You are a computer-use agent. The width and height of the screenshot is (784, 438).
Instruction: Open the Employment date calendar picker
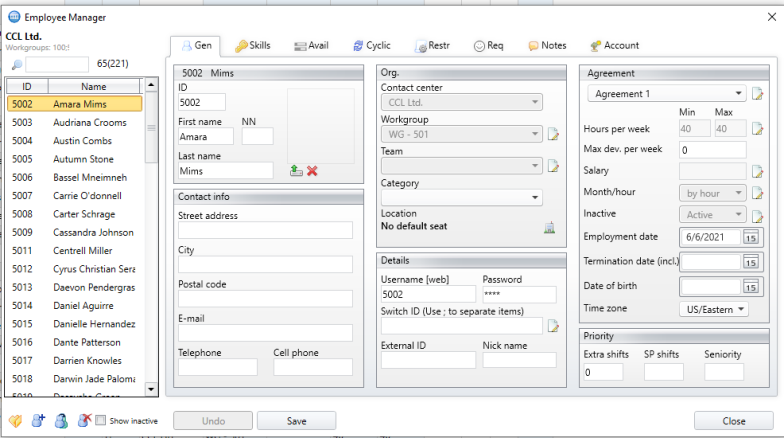[x=750, y=238]
